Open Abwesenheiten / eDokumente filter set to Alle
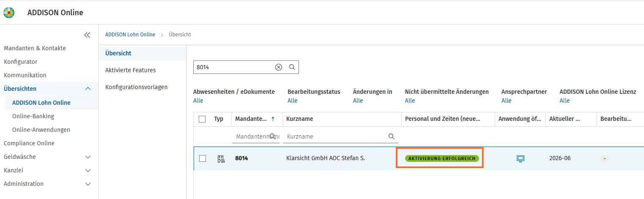The height and width of the screenshot is (199, 644). (x=198, y=101)
